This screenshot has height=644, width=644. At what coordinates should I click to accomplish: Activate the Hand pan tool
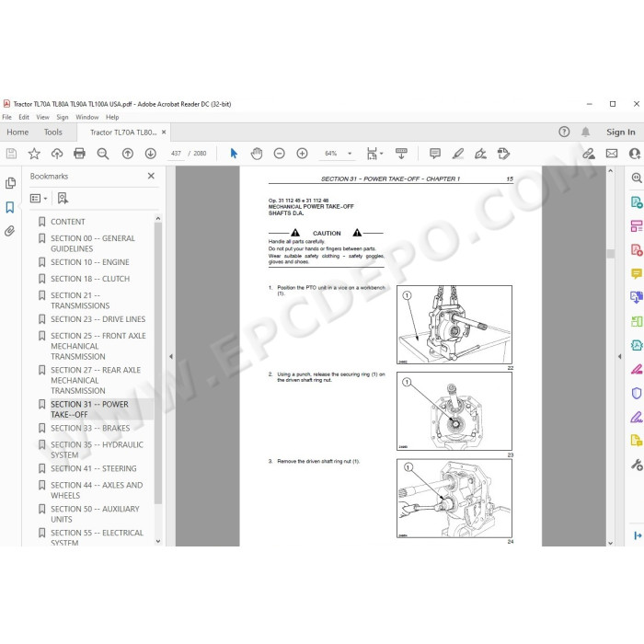click(x=257, y=154)
